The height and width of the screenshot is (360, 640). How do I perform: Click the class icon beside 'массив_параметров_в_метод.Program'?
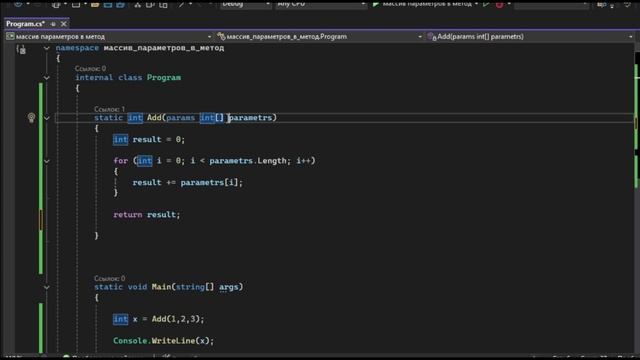pyautogui.click(x=221, y=37)
